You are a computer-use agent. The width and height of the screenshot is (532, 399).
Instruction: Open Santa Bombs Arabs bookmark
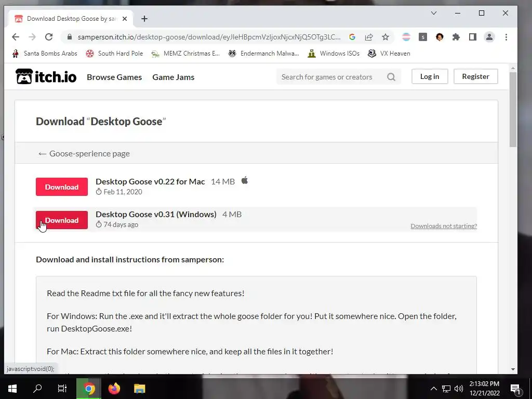click(45, 54)
